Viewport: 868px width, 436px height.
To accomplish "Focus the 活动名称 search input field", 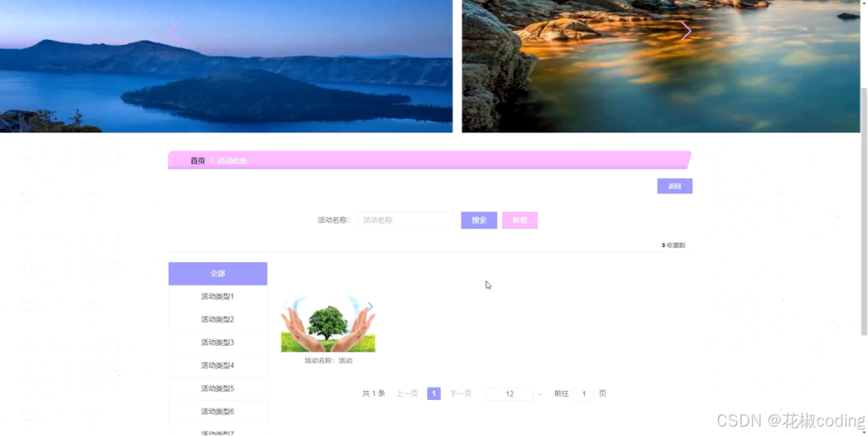I will point(407,220).
